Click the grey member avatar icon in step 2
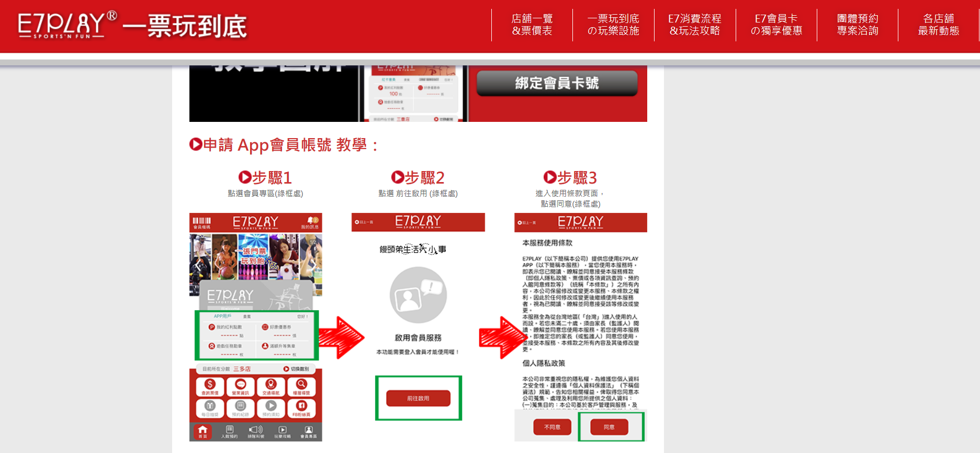This screenshot has height=453, width=980. click(418, 295)
